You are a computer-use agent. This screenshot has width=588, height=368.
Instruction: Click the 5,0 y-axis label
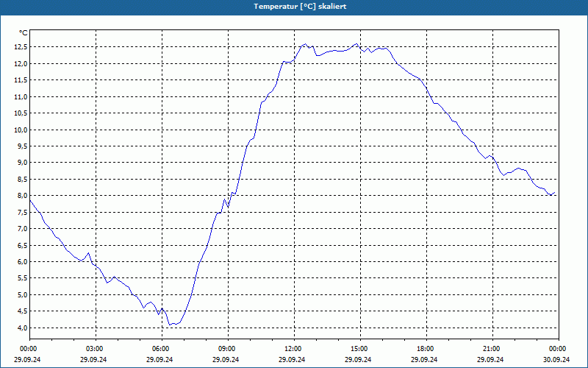click(23, 295)
